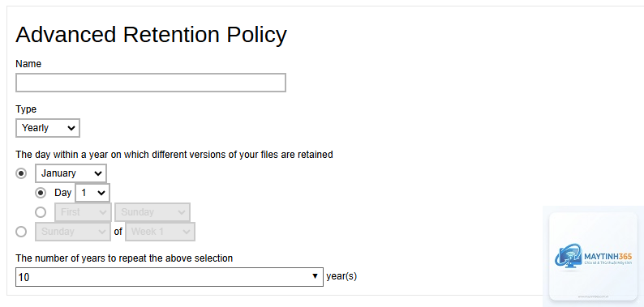644x307 pixels.
Task: Click the 'year(s)' unit text
Action: pos(341,277)
